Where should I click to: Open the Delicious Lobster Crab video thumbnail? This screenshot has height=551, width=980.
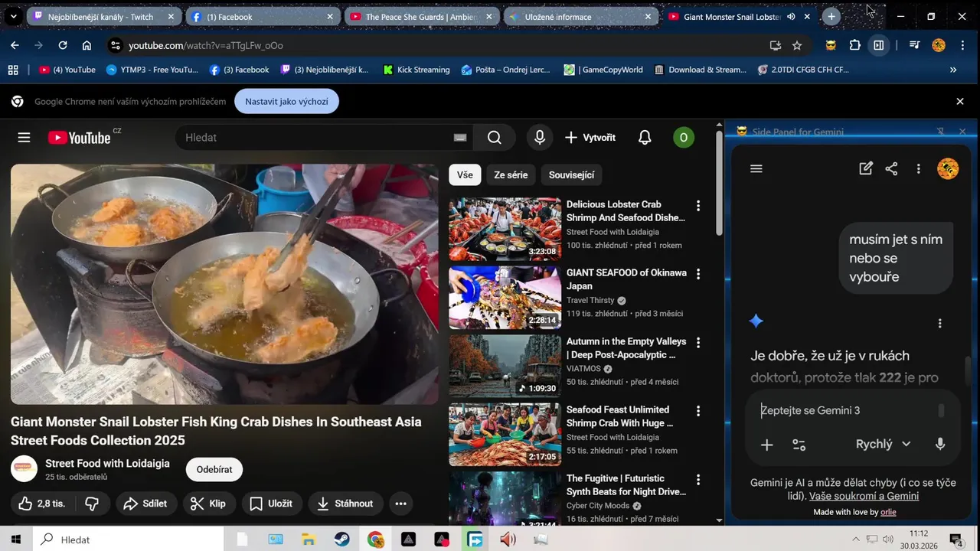(505, 230)
